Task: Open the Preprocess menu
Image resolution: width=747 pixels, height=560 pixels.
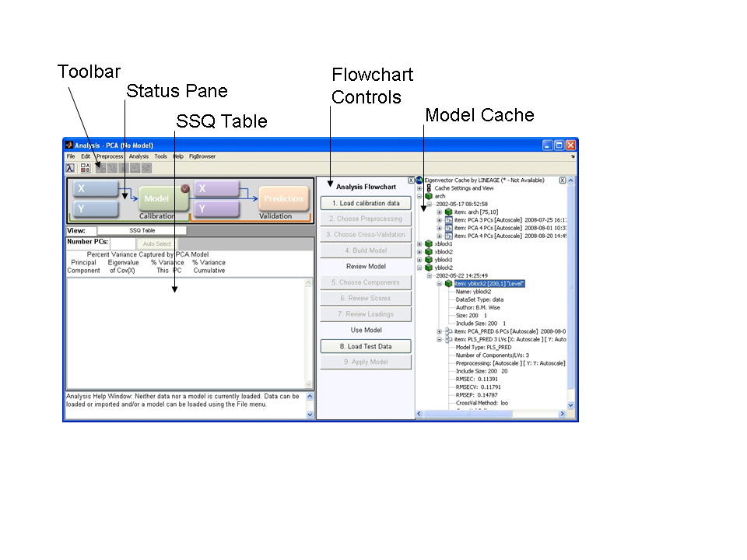Action: [x=110, y=156]
